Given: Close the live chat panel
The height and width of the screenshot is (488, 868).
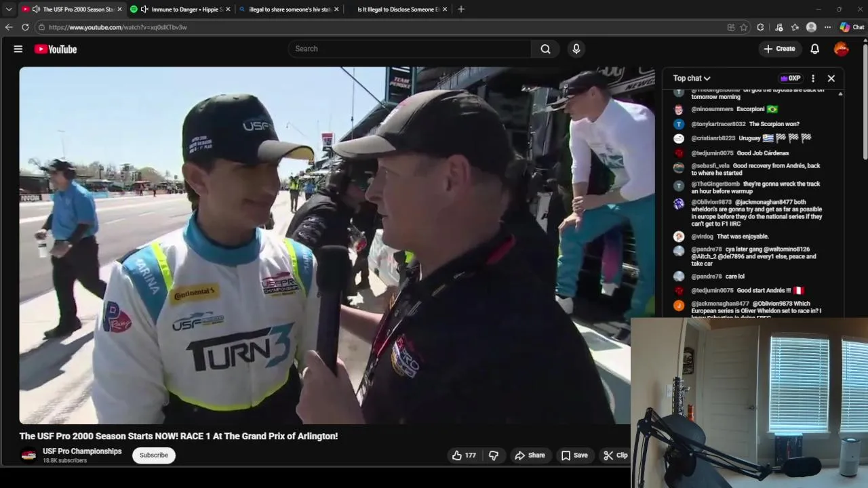Looking at the screenshot, I should point(831,78).
